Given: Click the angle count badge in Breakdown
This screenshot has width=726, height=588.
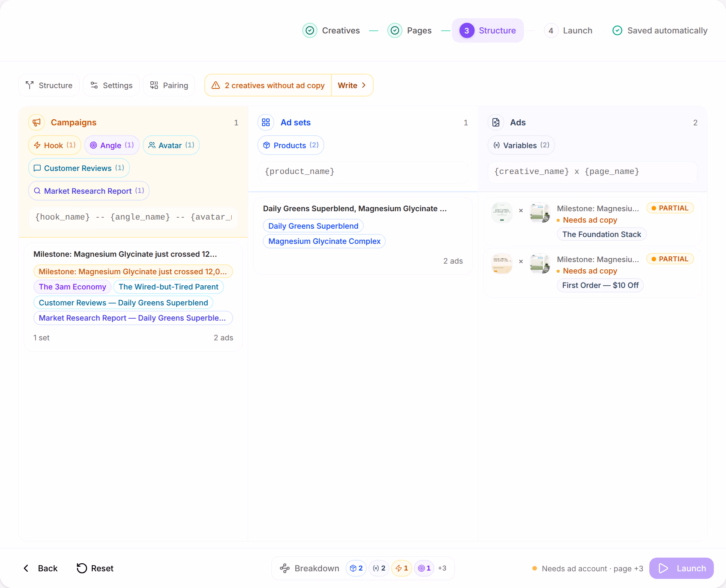Looking at the screenshot, I should click(424, 568).
